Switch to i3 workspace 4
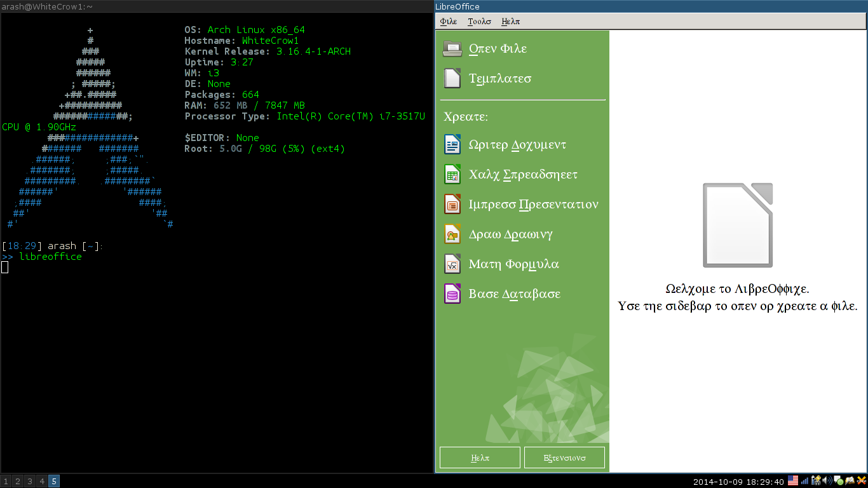 pyautogui.click(x=42, y=482)
